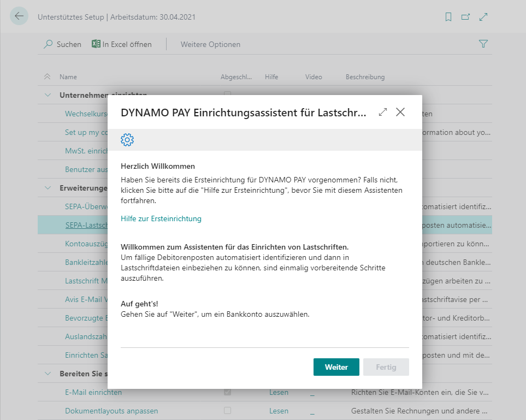
Task: Click the Beschreibung column header
Action: (365, 77)
